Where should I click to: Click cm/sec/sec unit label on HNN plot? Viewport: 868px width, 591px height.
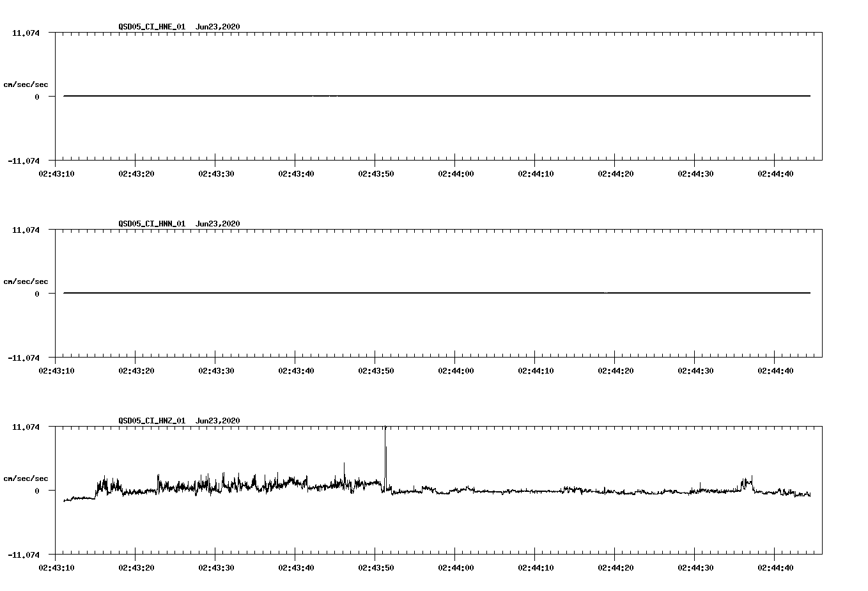point(26,281)
